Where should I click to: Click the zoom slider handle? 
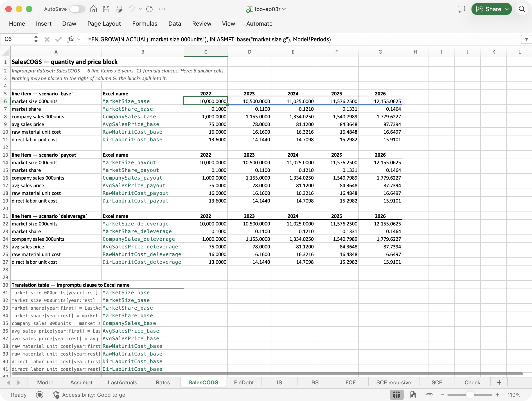point(470,395)
